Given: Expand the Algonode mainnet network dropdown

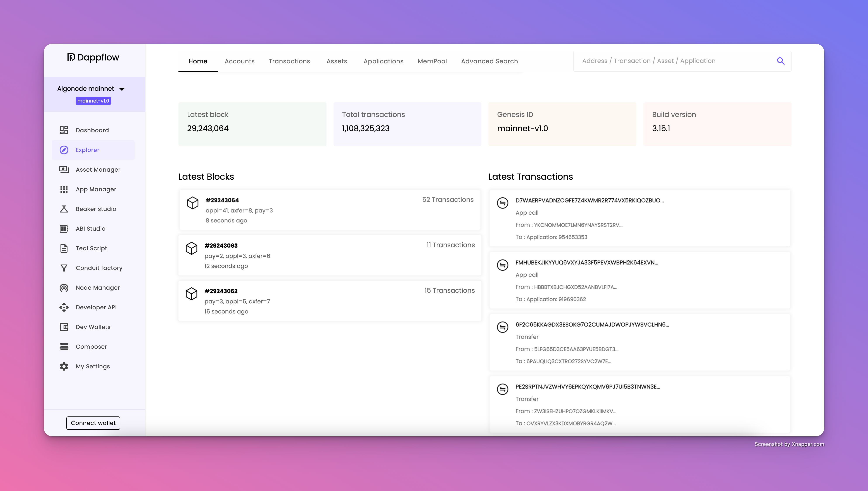Looking at the screenshot, I should pyautogui.click(x=122, y=89).
